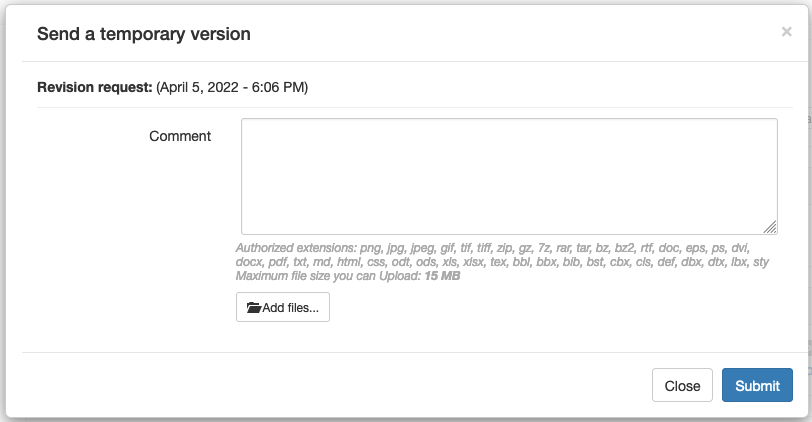This screenshot has height=422, width=812.
Task: Click the Comment box resize handle
Action: click(x=771, y=228)
